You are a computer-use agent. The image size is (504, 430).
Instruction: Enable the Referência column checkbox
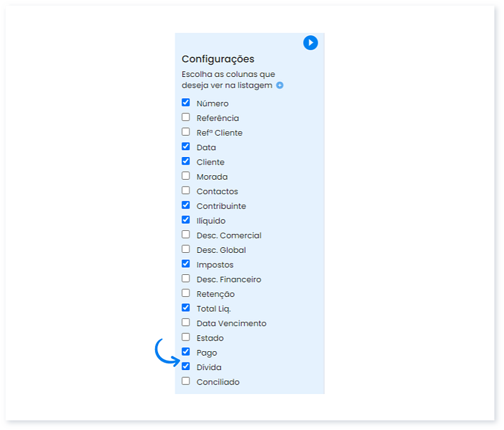tap(186, 117)
